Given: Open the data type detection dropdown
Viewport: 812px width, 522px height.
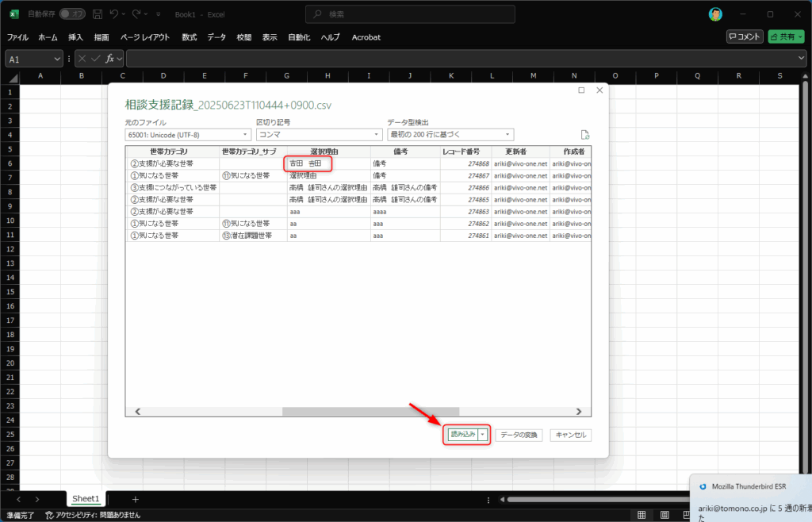Looking at the screenshot, I should (x=450, y=135).
